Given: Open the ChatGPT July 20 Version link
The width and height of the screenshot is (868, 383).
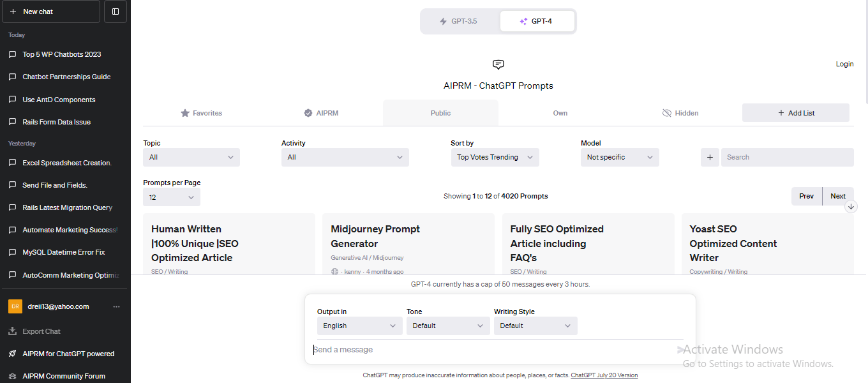Looking at the screenshot, I should click(x=604, y=375).
